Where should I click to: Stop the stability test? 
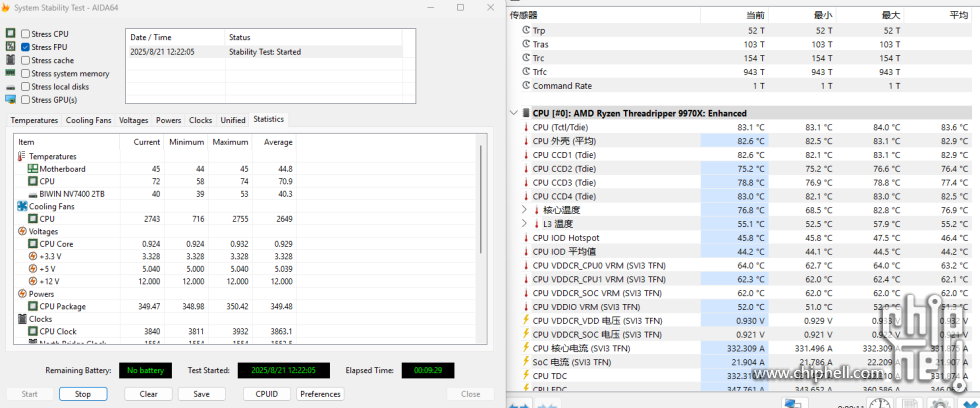83,394
